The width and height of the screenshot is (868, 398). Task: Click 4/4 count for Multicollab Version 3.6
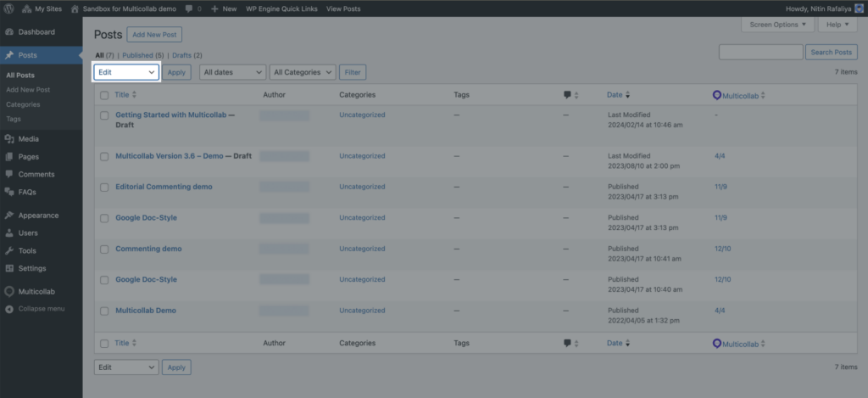720,156
